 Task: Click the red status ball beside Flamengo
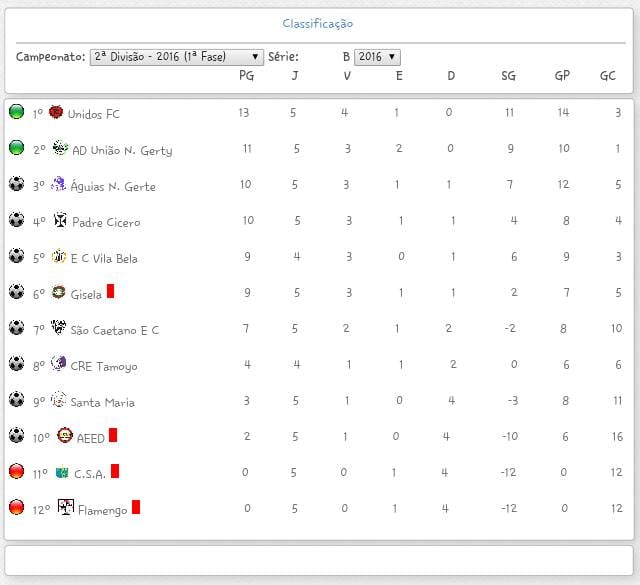pyautogui.click(x=16, y=508)
